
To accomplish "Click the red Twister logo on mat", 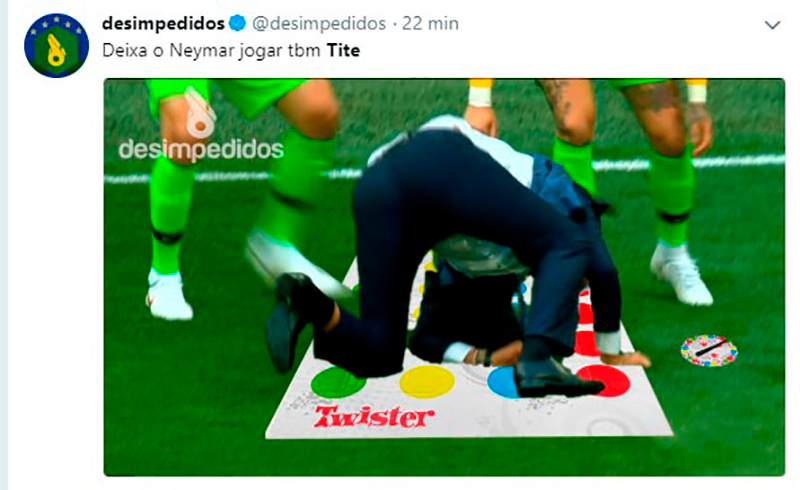I will click(374, 417).
